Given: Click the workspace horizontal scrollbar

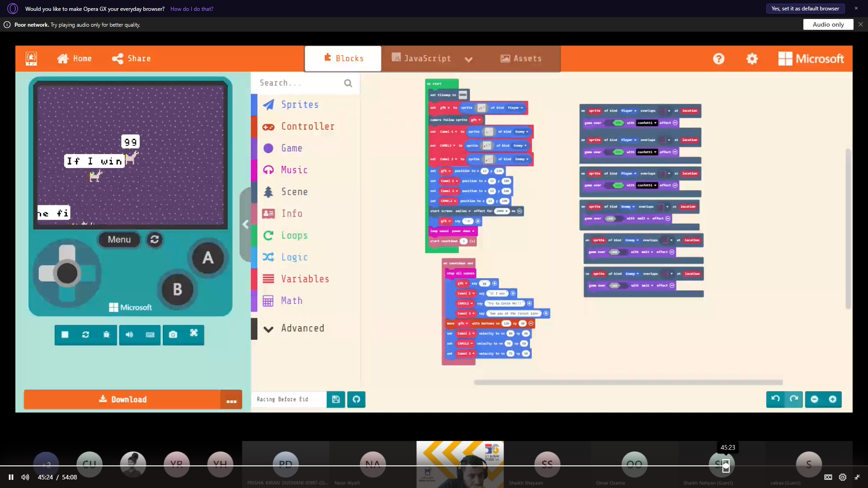Looking at the screenshot, I should [628, 382].
